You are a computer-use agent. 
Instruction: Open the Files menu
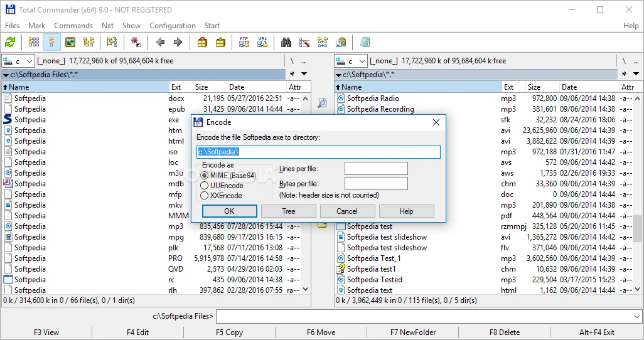(x=13, y=26)
